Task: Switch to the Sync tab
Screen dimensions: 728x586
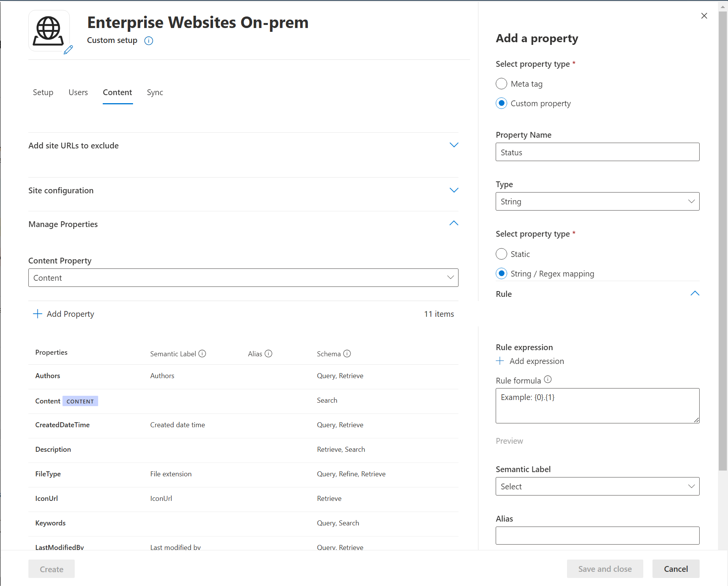Action: 155,92
